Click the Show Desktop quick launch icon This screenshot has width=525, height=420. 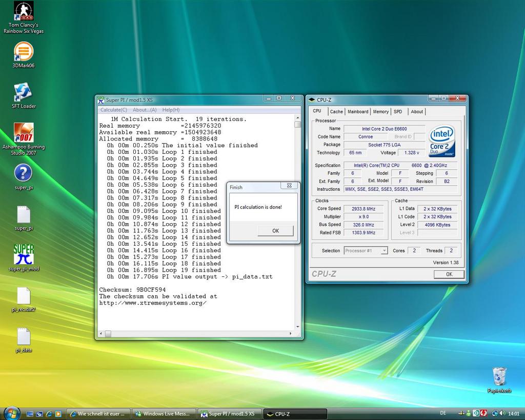pos(30,414)
